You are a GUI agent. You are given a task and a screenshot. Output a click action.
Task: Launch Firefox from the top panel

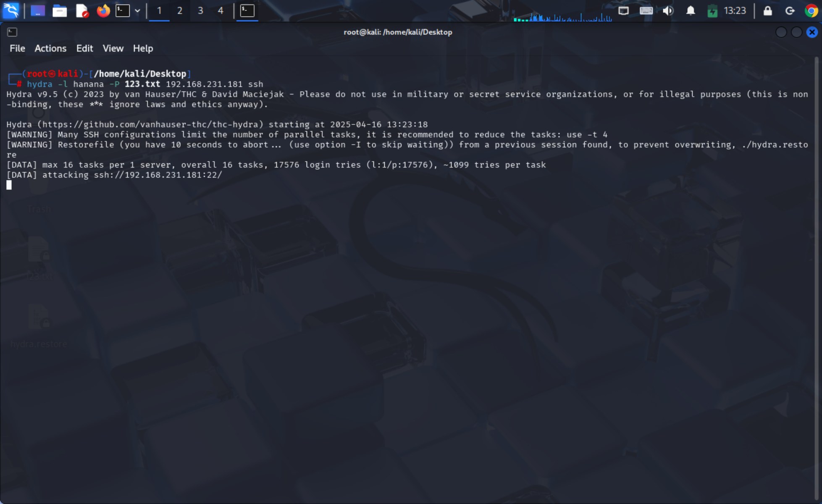pyautogui.click(x=103, y=10)
